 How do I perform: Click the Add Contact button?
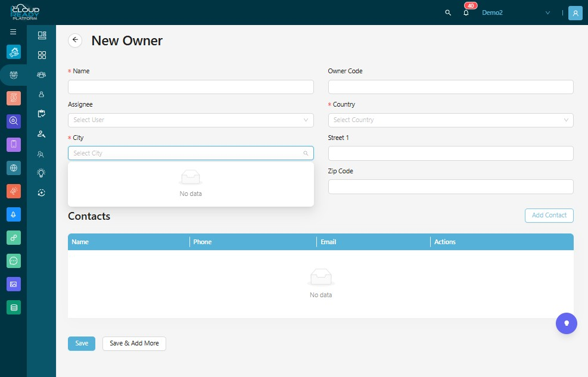coord(549,215)
